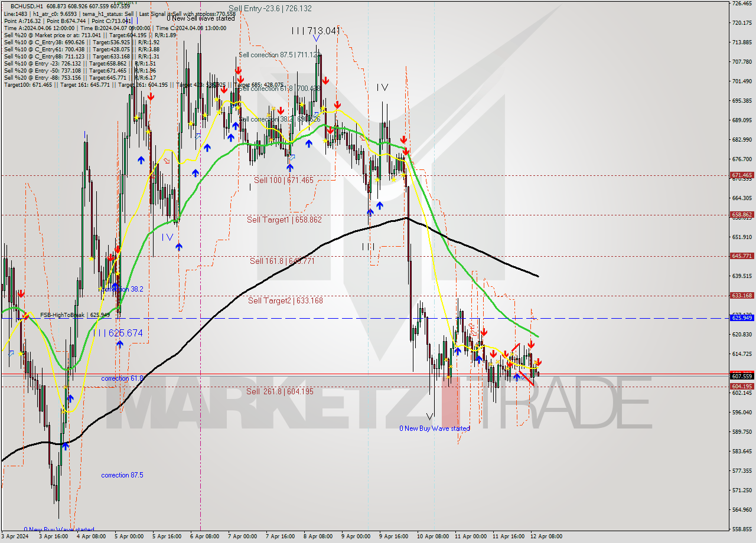Click the 651.910 price scale value
Image resolution: width=756 pixels, height=543 pixels.
pos(742,237)
